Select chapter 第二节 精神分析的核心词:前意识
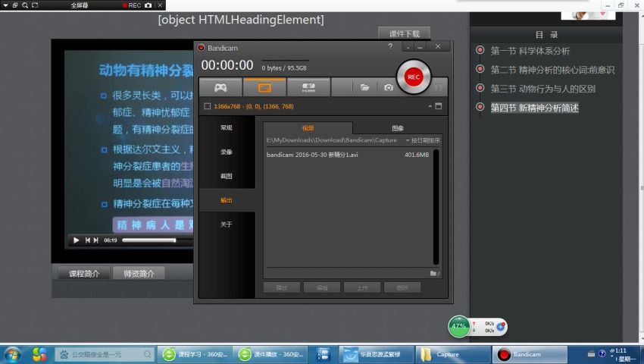The width and height of the screenshot is (644, 364). 552,70
